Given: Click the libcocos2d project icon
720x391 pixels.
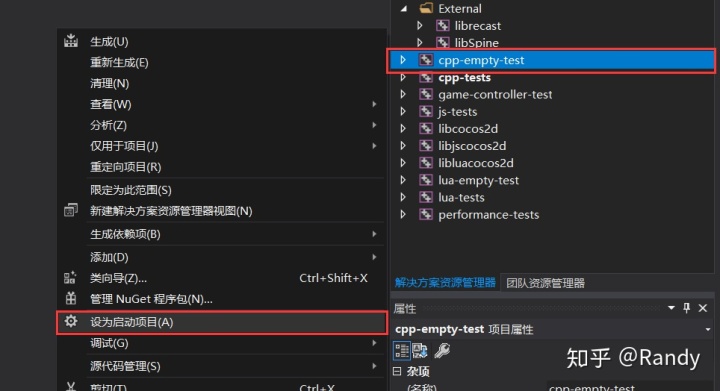Looking at the screenshot, I should click(426, 128).
